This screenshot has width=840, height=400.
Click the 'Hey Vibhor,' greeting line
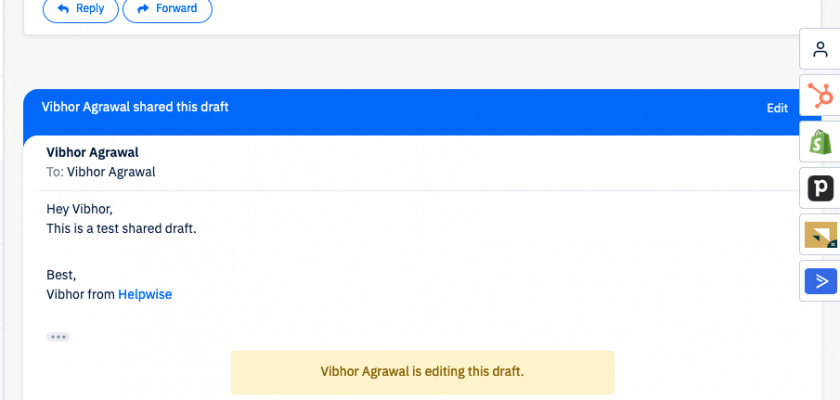[x=80, y=209]
